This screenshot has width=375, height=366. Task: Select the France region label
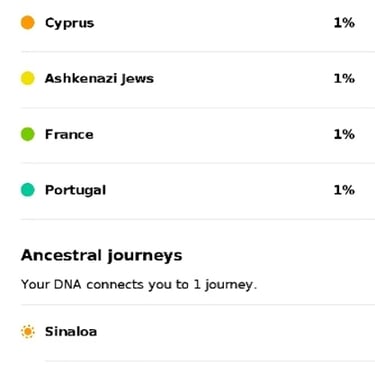pyautogui.click(x=69, y=134)
